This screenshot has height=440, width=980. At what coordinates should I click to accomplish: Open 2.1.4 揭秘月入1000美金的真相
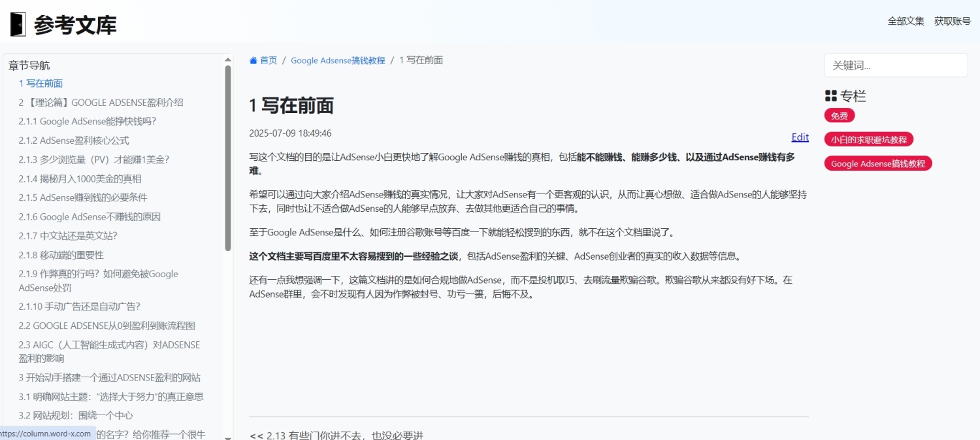tap(80, 178)
